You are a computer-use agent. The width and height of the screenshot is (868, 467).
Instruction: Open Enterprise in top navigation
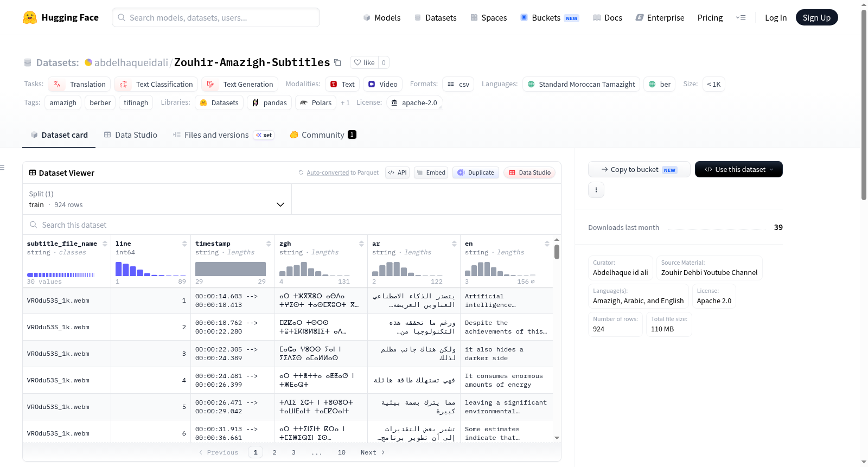tap(660, 17)
